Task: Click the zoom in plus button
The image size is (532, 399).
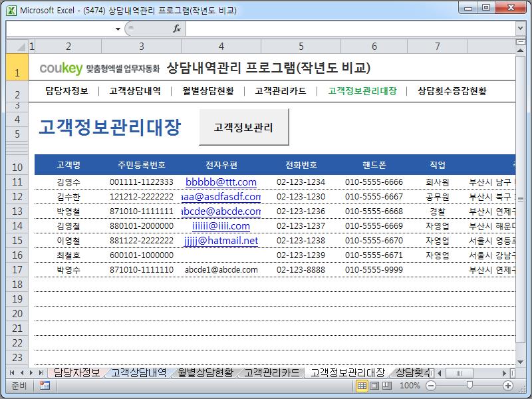Action: tap(508, 386)
